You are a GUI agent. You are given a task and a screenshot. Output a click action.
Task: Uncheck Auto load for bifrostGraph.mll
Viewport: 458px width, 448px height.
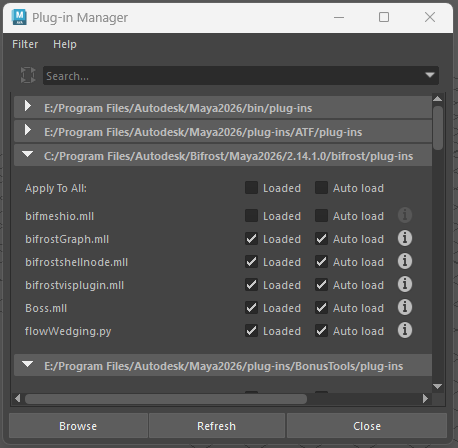point(321,239)
